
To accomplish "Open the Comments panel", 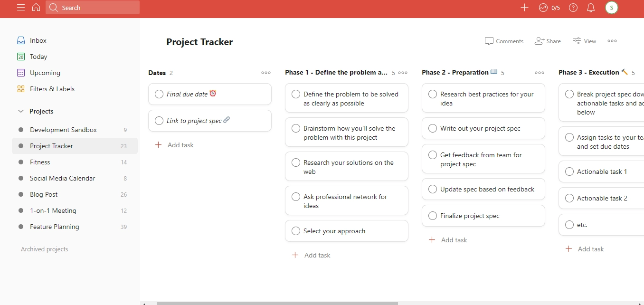I will (504, 41).
